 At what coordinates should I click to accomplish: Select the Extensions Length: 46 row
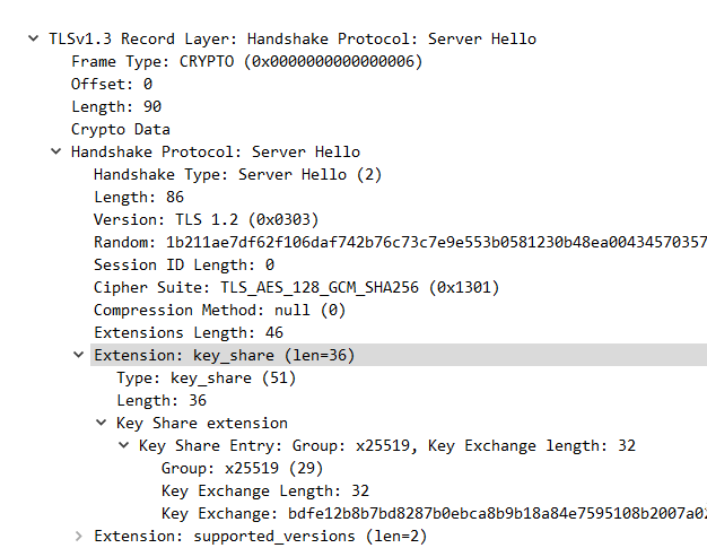click(188, 333)
